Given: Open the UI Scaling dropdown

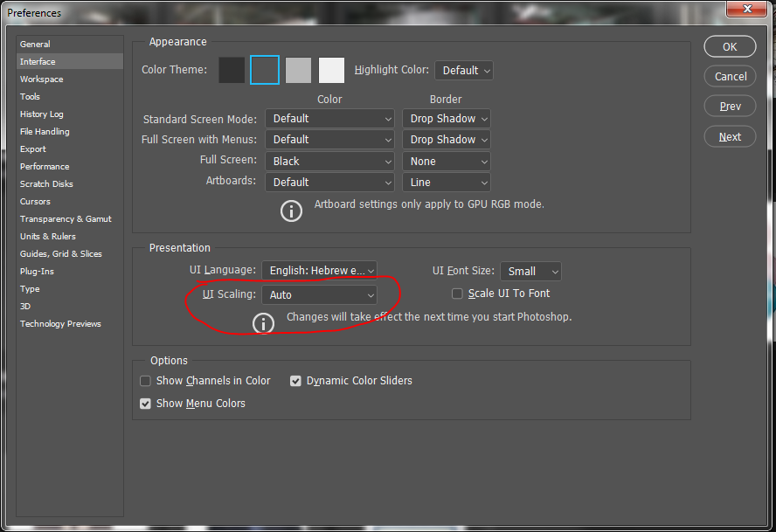Looking at the screenshot, I should coord(319,295).
